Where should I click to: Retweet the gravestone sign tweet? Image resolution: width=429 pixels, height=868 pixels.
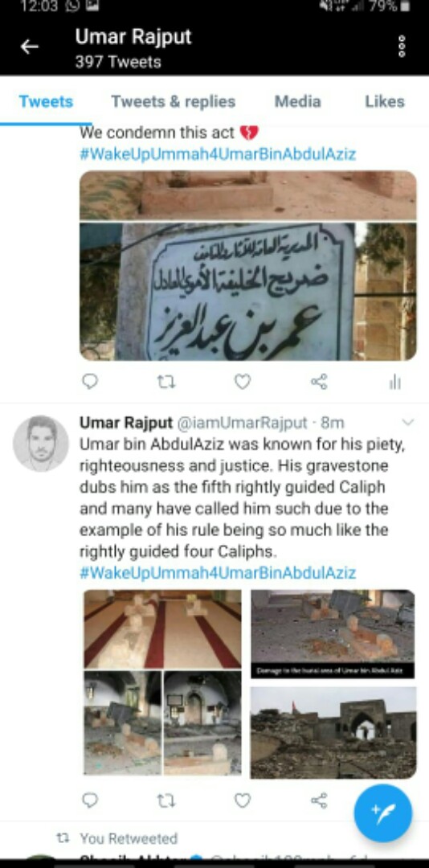(166, 382)
